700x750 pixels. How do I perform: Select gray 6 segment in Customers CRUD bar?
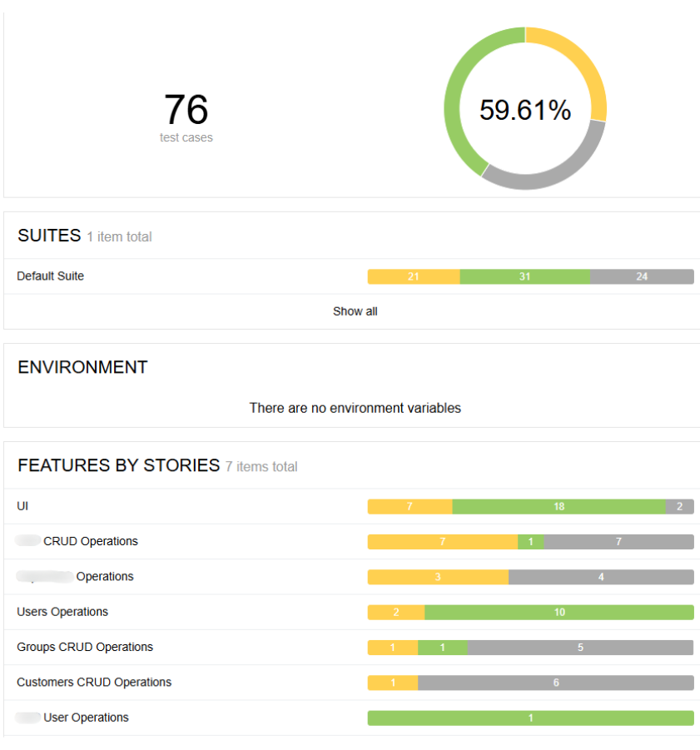[x=556, y=682]
